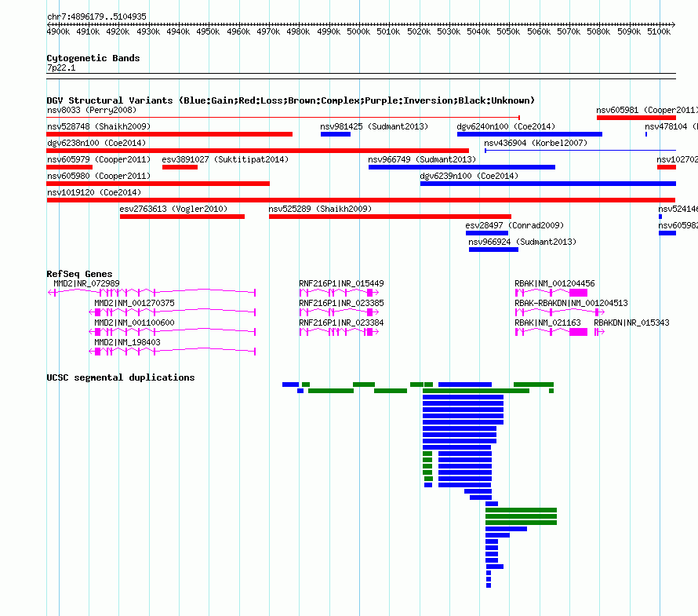Screen dimensions: 698x616
Task: Click the 5000k ruler tick label
Action: pos(358,31)
